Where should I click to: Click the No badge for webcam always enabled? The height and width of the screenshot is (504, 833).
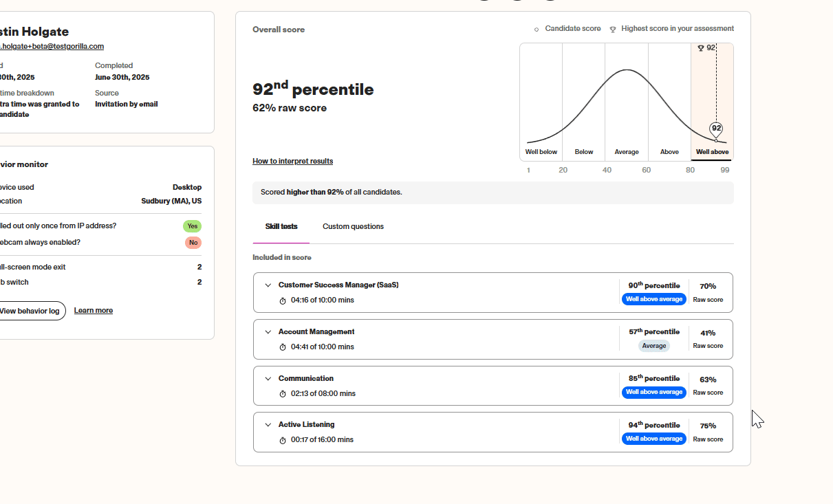point(193,242)
